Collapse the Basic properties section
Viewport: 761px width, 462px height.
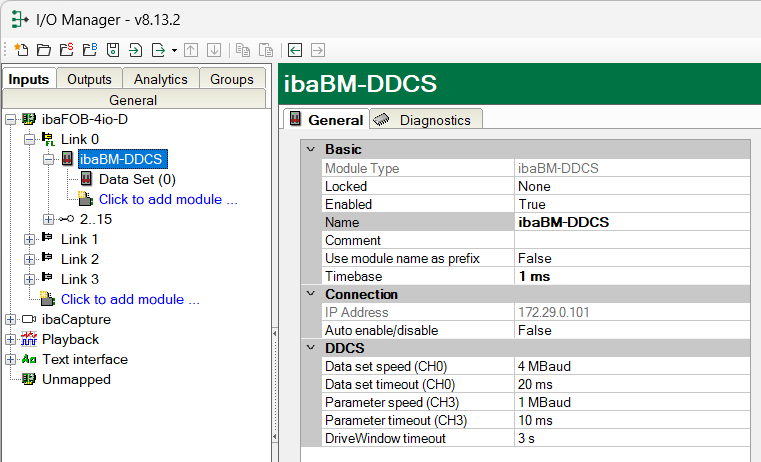[310, 149]
